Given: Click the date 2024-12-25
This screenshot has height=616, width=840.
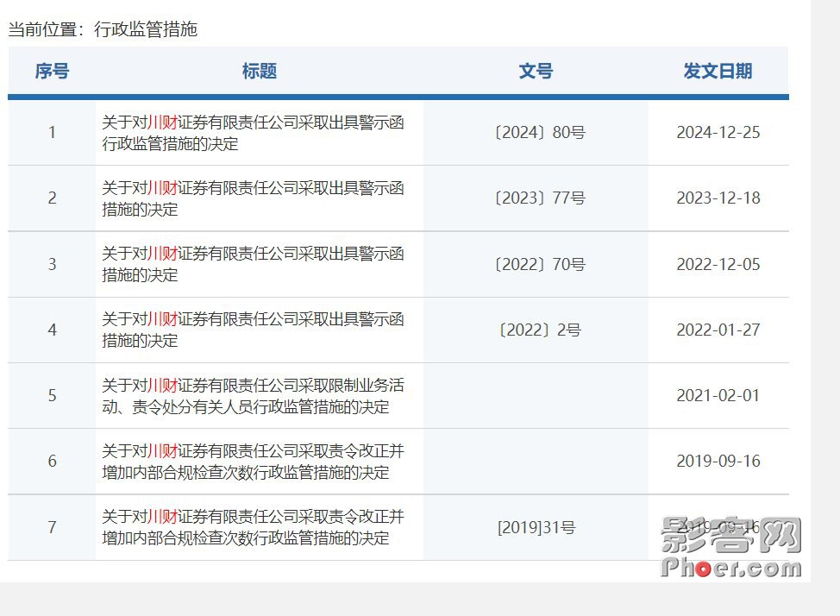Looking at the screenshot, I should coord(718,132).
